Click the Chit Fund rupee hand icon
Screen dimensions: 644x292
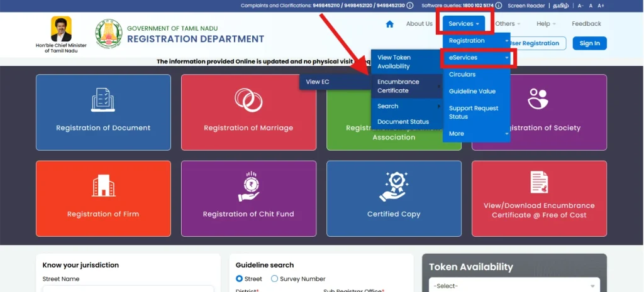point(248,187)
